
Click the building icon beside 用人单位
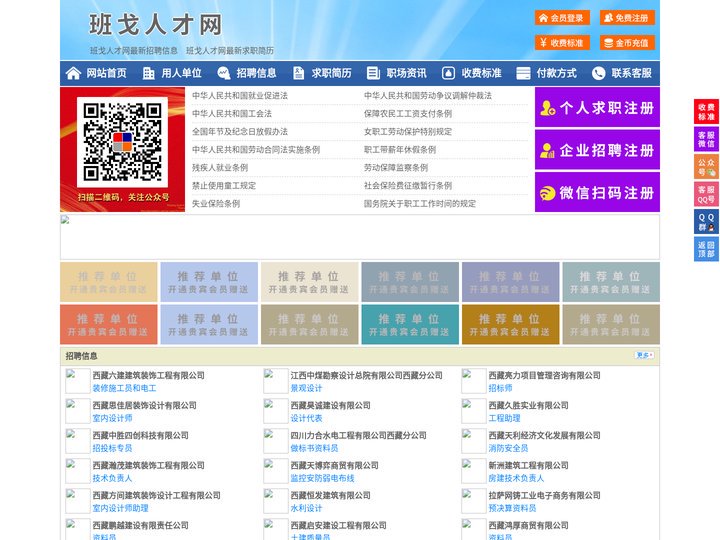(148, 73)
